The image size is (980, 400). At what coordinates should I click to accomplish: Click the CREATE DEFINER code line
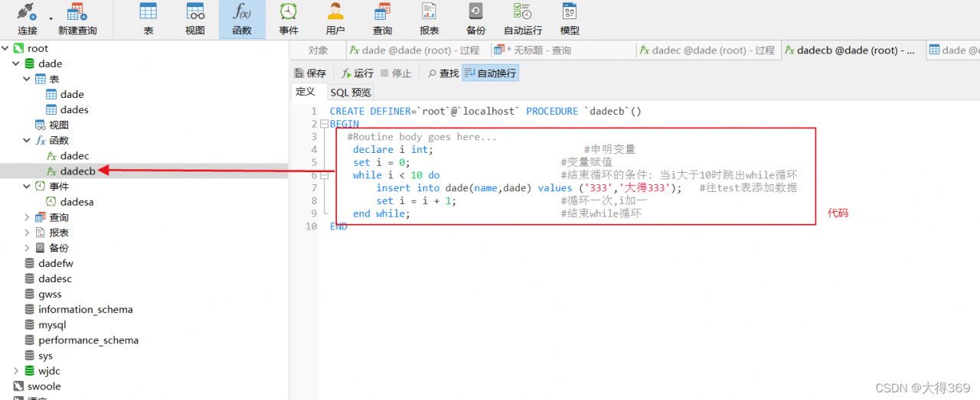(x=485, y=111)
